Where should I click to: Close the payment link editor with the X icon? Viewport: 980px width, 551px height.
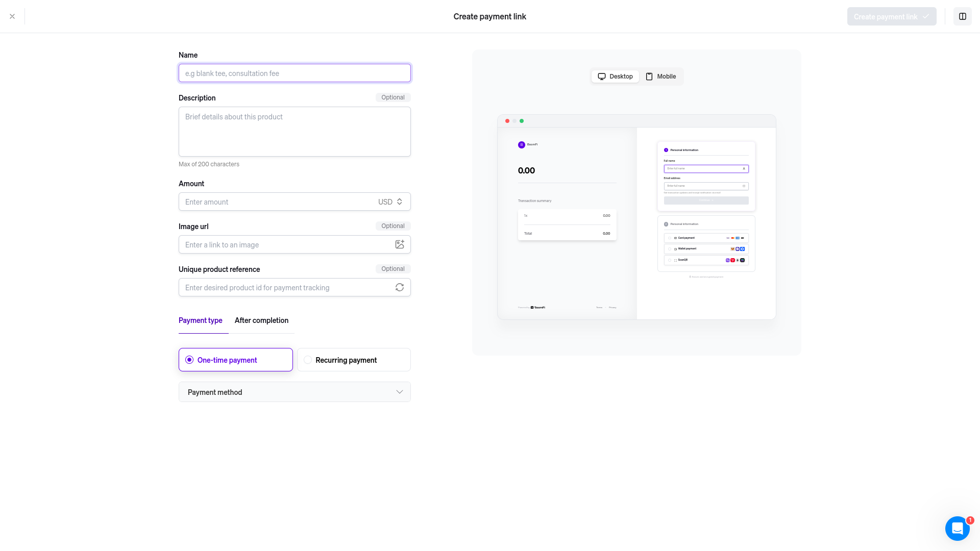12,16
